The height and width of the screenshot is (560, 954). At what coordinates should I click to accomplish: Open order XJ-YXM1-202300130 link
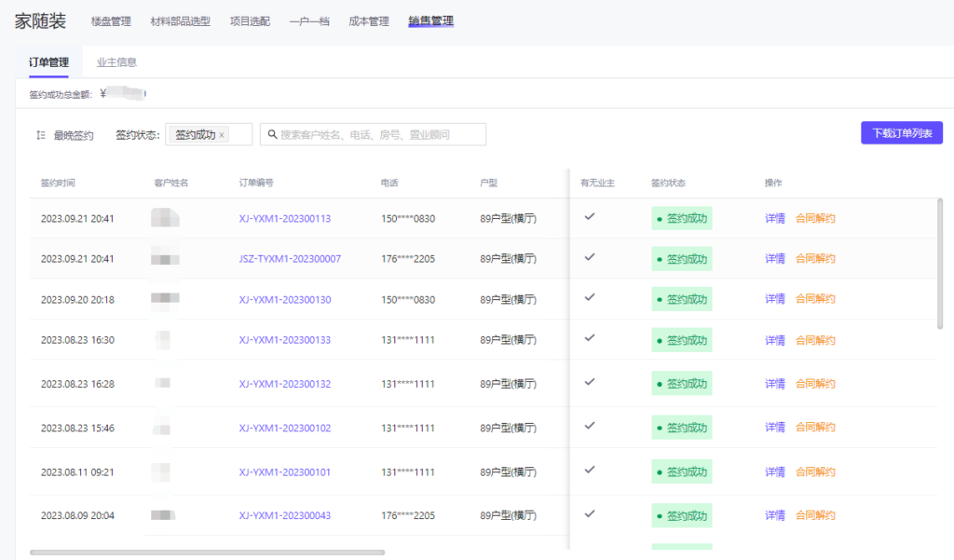coord(284,299)
